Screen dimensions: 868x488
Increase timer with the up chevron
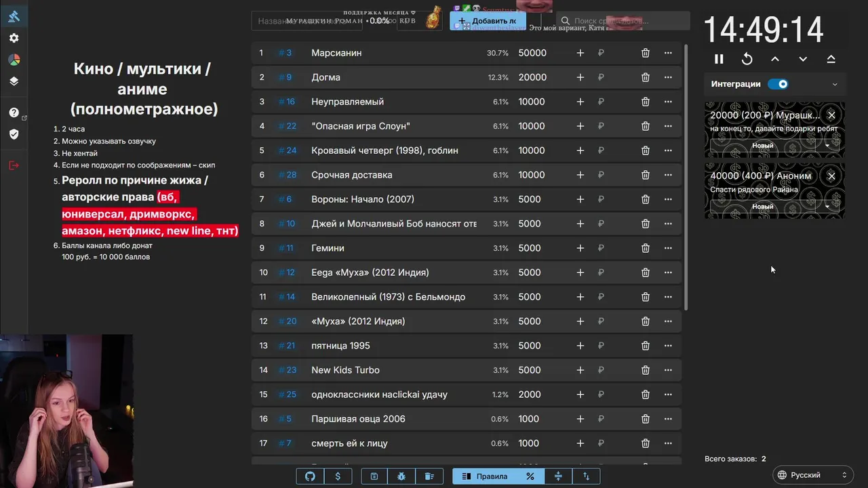775,59
